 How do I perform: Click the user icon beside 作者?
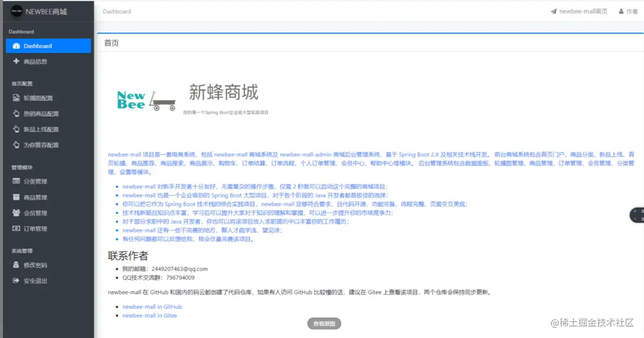click(621, 11)
